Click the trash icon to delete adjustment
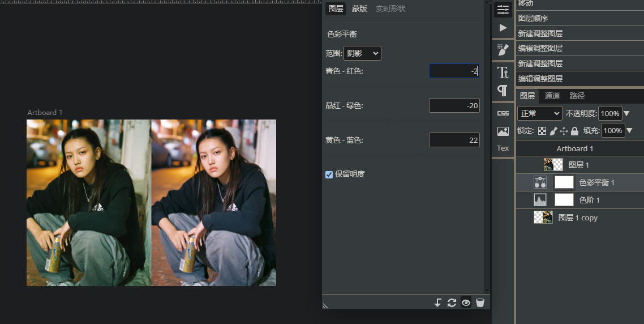 (480, 303)
